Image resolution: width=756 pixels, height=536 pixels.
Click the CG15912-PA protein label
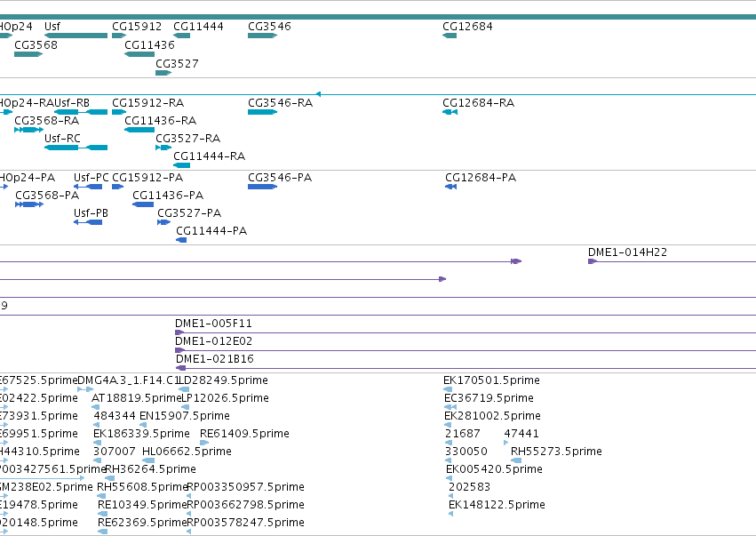[x=147, y=178]
